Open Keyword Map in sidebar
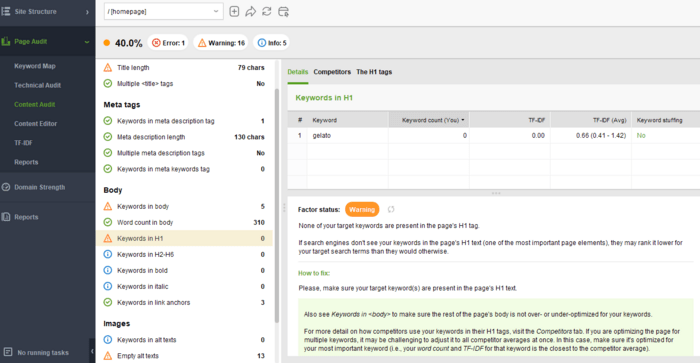The width and height of the screenshot is (700, 363). point(35,66)
